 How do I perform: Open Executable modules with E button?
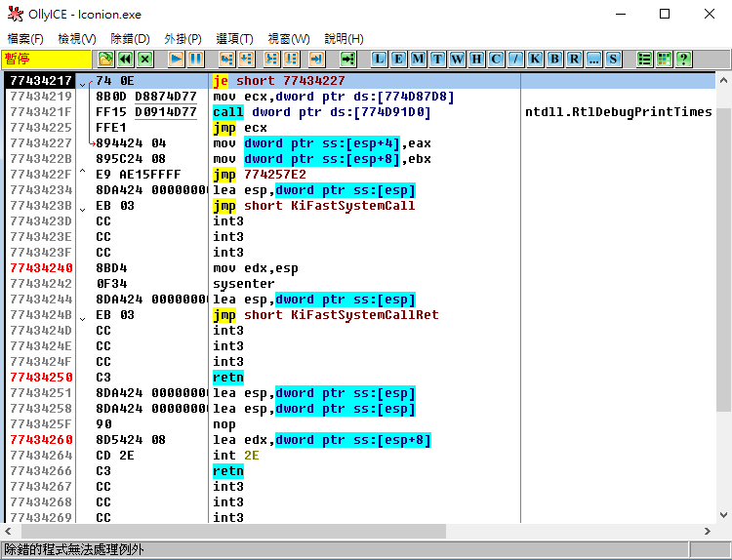click(x=398, y=60)
